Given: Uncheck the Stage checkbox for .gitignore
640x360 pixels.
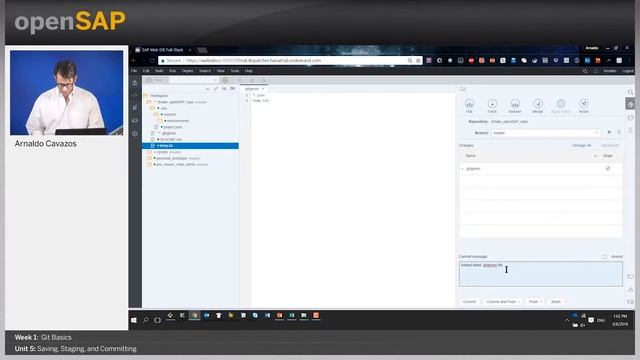Looking at the screenshot, I should tap(608, 168).
